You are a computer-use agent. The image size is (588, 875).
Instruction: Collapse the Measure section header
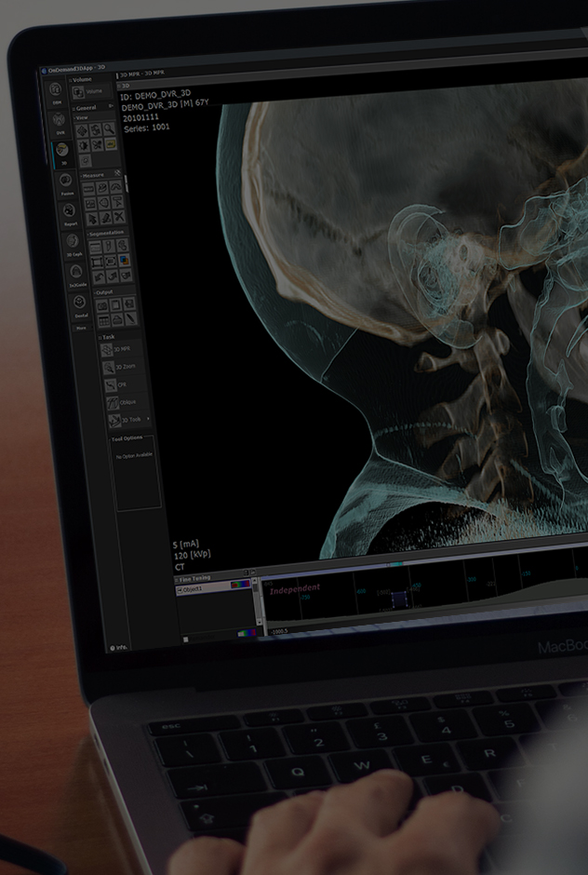coord(92,175)
